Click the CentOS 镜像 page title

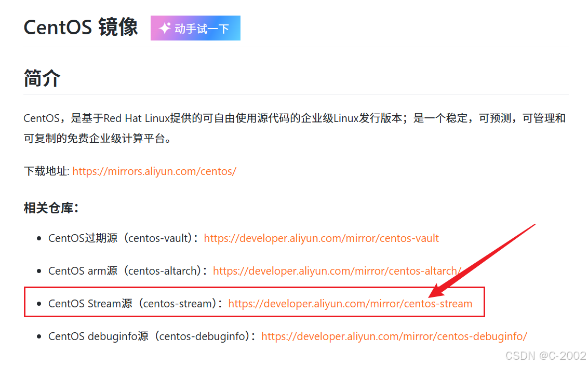(81, 28)
